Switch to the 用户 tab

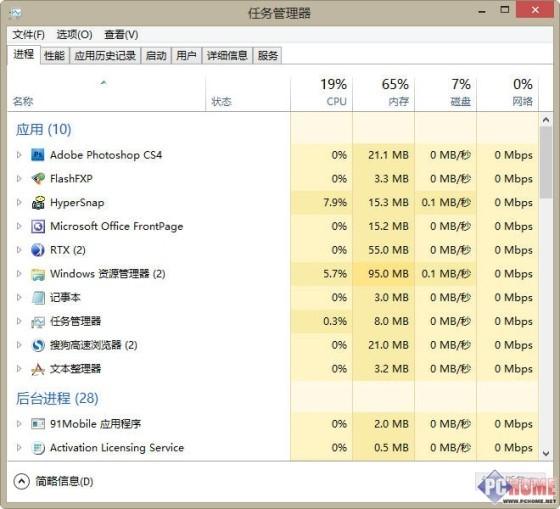[186, 56]
